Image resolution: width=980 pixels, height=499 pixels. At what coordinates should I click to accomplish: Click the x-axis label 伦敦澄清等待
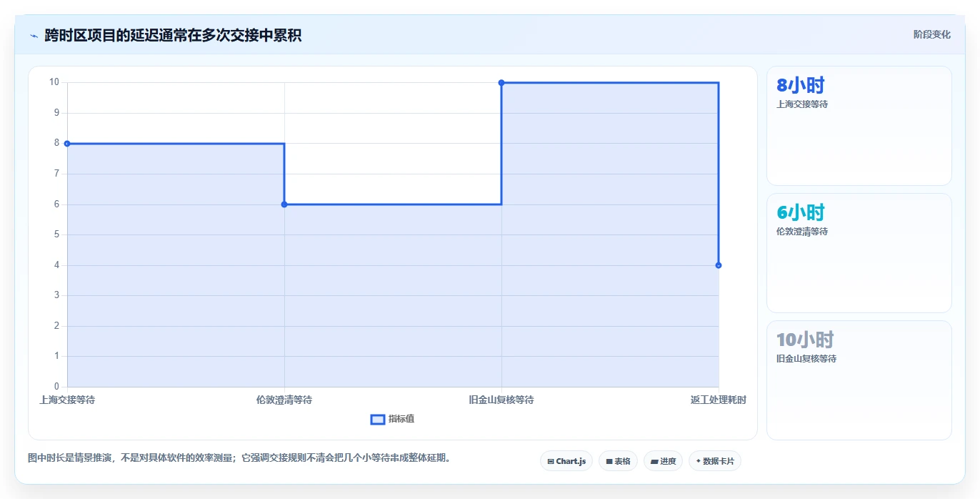click(284, 400)
